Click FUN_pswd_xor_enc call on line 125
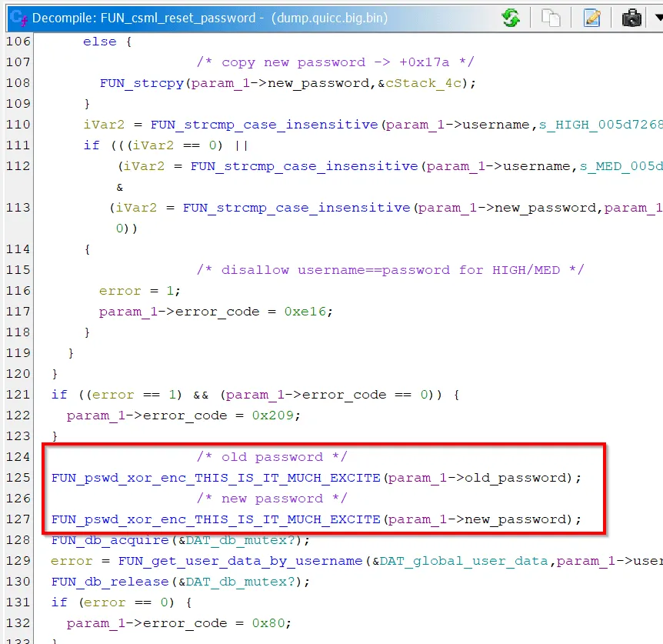The image size is (663, 644). pos(215,478)
